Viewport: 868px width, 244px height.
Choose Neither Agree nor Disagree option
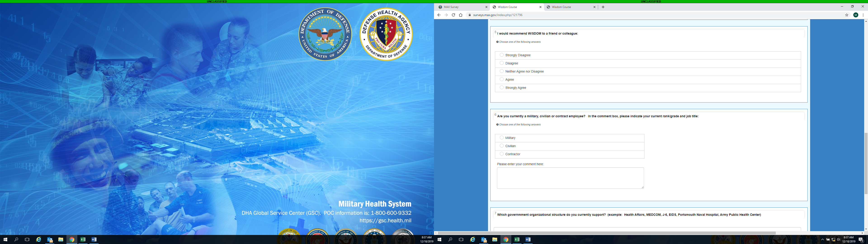(x=502, y=71)
